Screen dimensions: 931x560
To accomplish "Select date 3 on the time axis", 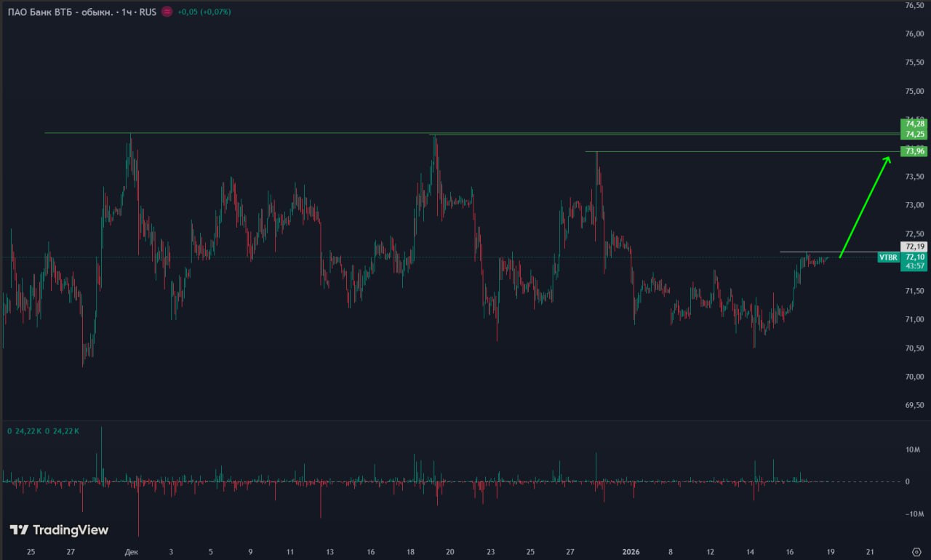I will tap(171, 552).
